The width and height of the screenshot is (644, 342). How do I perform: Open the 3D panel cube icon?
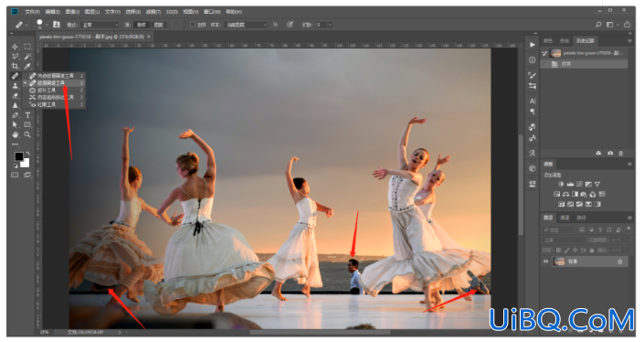533,168
